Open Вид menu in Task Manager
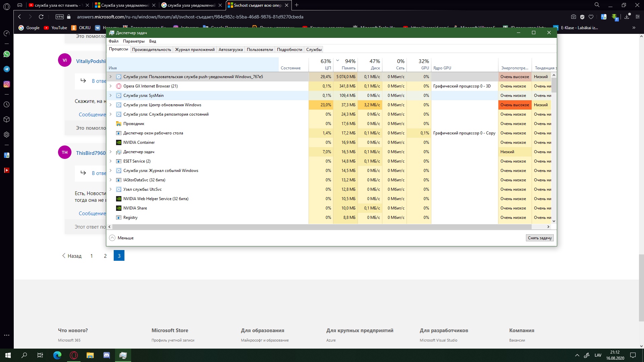This screenshot has width=644, height=362. (x=153, y=41)
